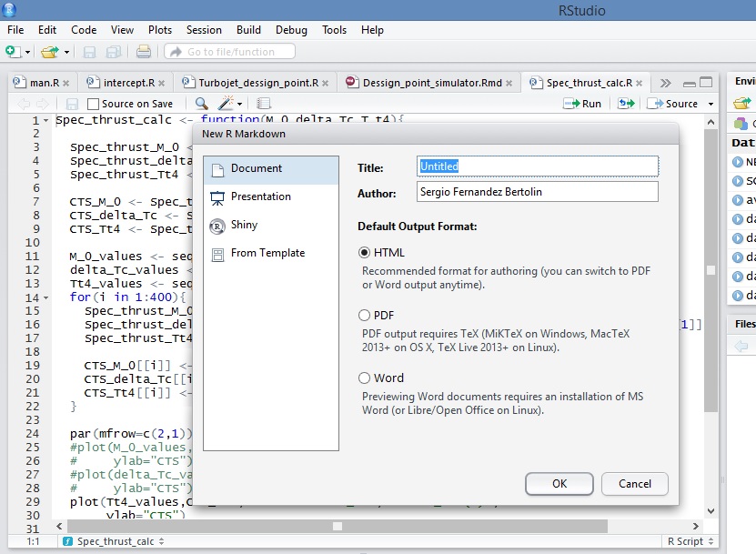756x554 pixels.
Task: Cancel the New R Markdown dialog
Action: tap(634, 484)
